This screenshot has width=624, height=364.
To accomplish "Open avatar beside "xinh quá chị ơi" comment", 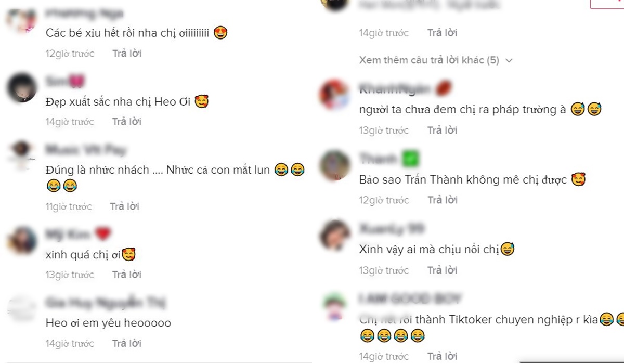I will pos(22,240).
